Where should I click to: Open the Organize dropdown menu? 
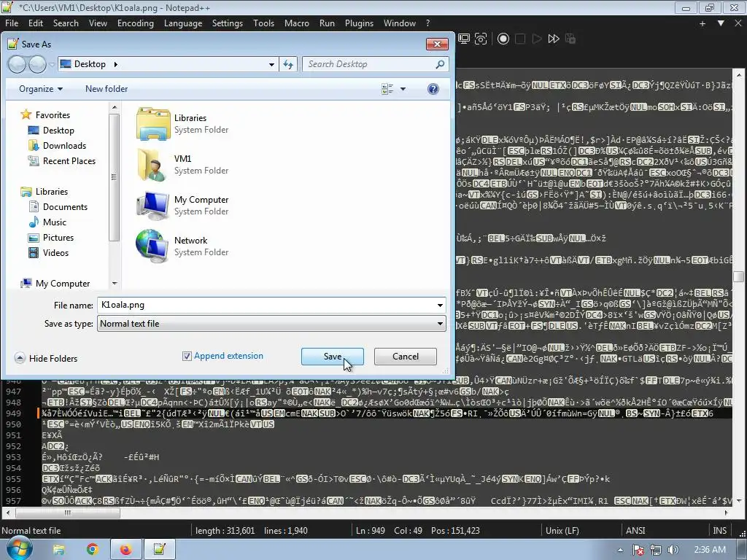point(41,89)
